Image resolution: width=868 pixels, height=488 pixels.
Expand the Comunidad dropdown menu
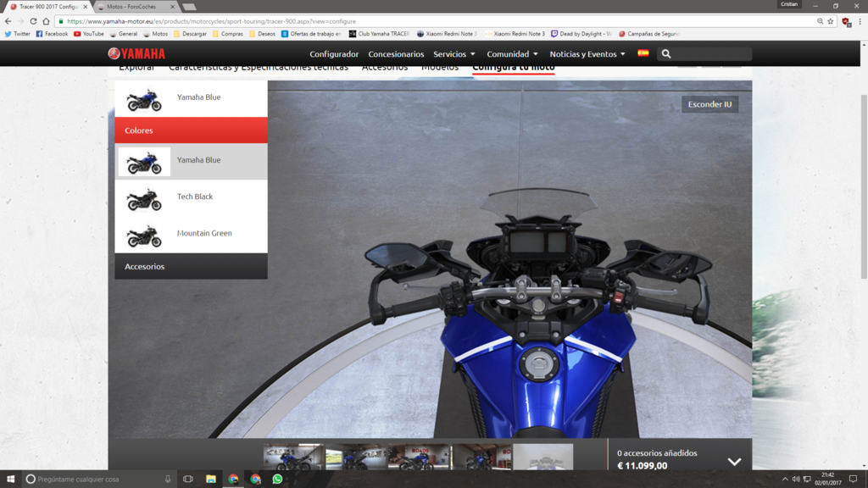512,54
